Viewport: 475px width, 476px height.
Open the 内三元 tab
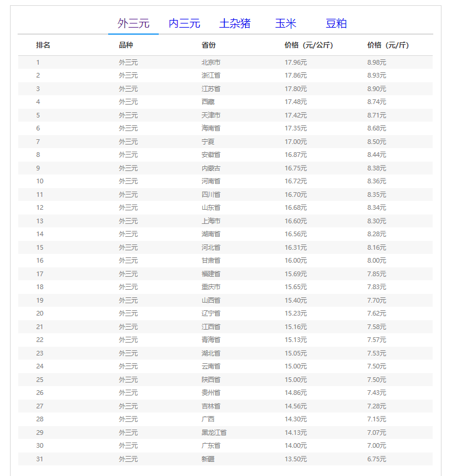[x=185, y=24]
